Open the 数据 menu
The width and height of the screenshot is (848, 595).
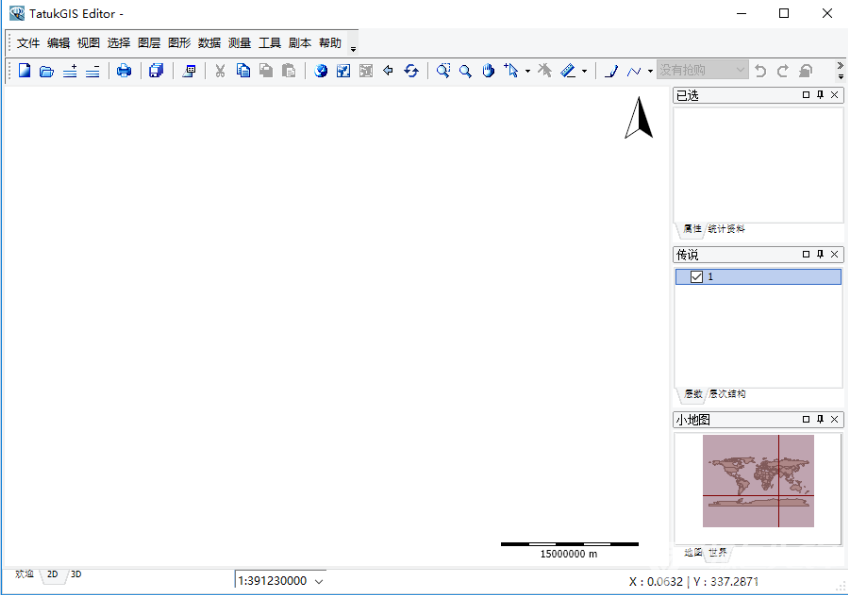(x=209, y=43)
